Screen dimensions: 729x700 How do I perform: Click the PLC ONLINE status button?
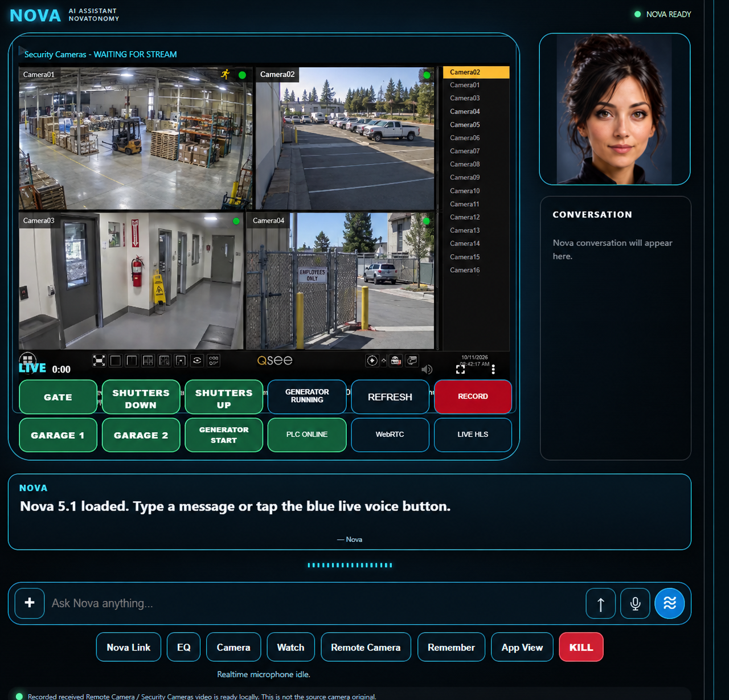click(x=307, y=435)
